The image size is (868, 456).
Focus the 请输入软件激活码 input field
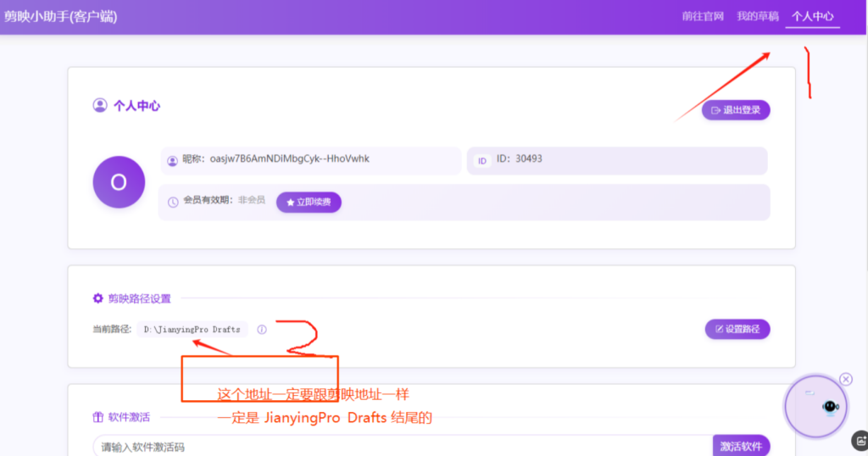(403, 446)
